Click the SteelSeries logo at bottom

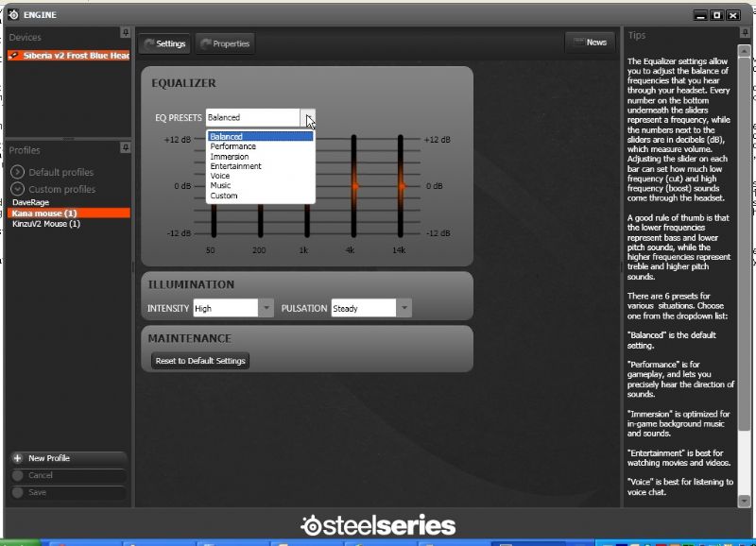tap(378, 525)
